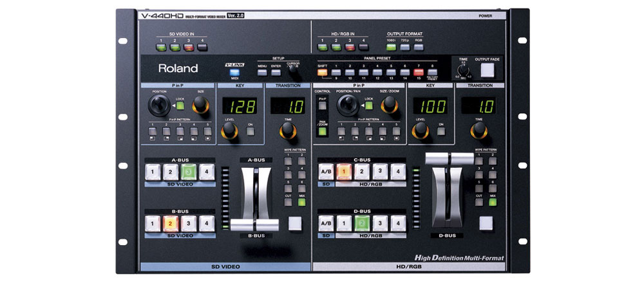Viewport: 644px width, 283px height.
Task: Set output format to RGB
Action: pyautogui.click(x=419, y=47)
